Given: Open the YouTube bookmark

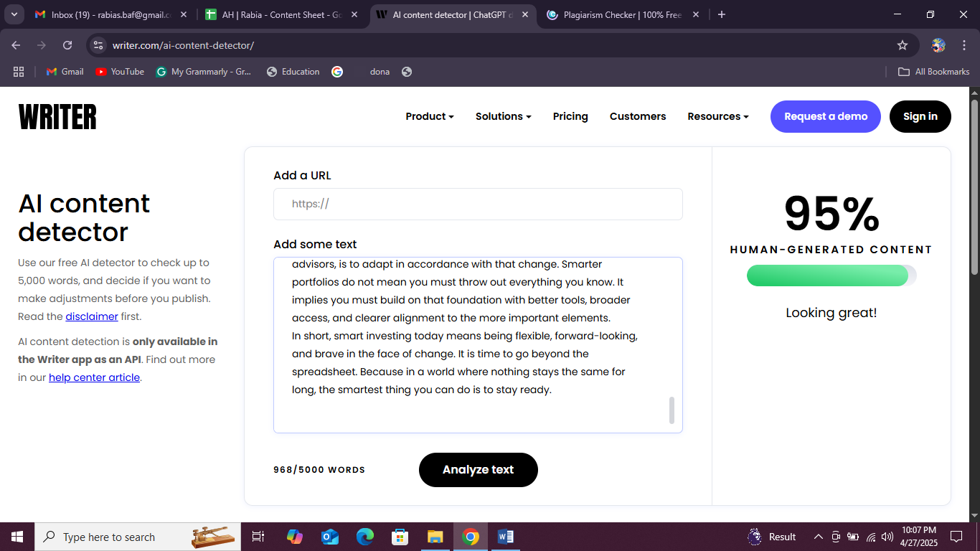Looking at the screenshot, I should coord(120,72).
